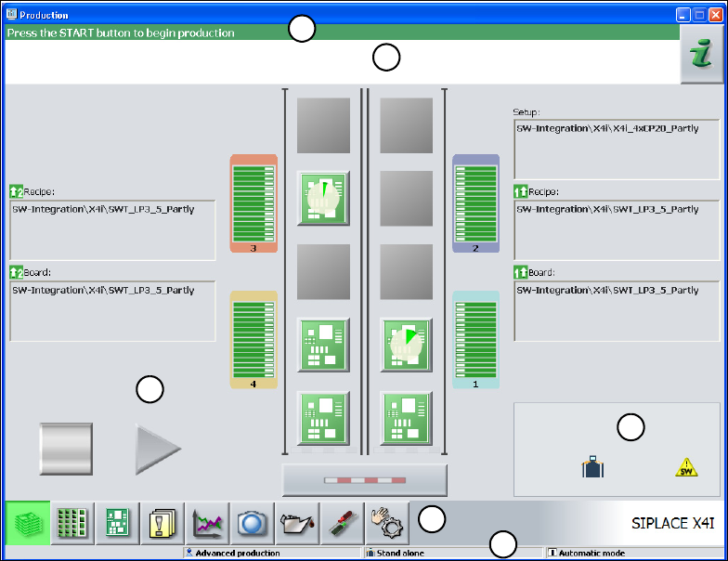Click empty gray slot between left lane boards
The image size is (728, 561).
[x=323, y=271]
